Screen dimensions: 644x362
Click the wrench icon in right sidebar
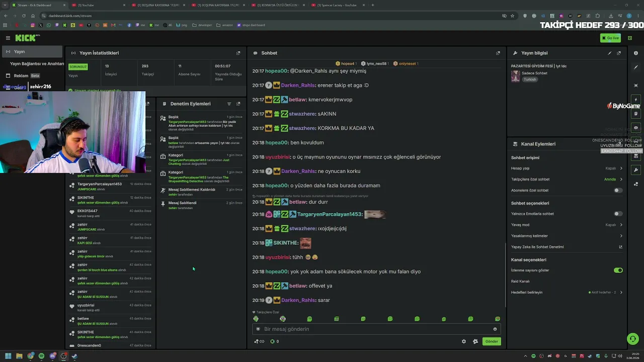[636, 170]
